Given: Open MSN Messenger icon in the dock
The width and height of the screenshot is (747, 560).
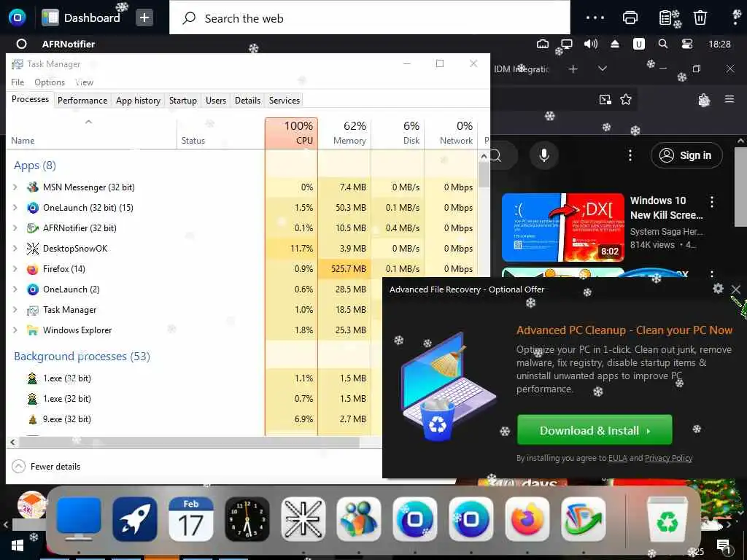Looking at the screenshot, I should pos(359,519).
